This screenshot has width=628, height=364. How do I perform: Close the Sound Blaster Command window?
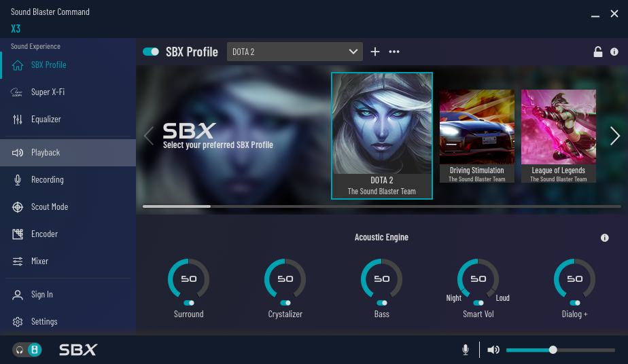(x=614, y=14)
